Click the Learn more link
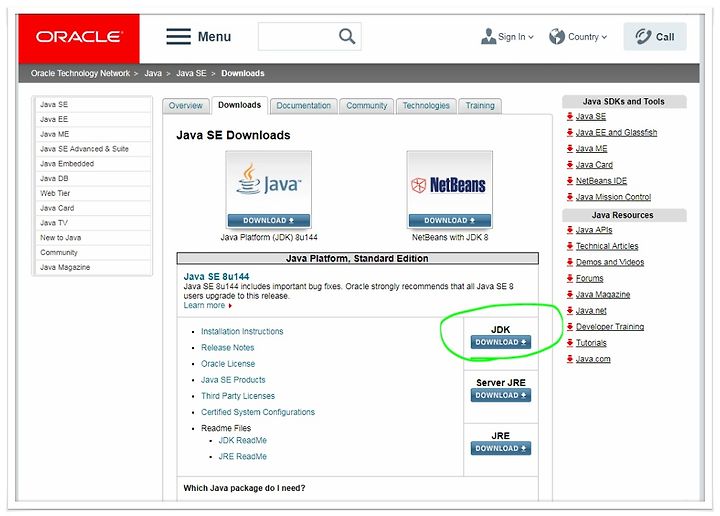The height and width of the screenshot is (516, 720). (204, 305)
